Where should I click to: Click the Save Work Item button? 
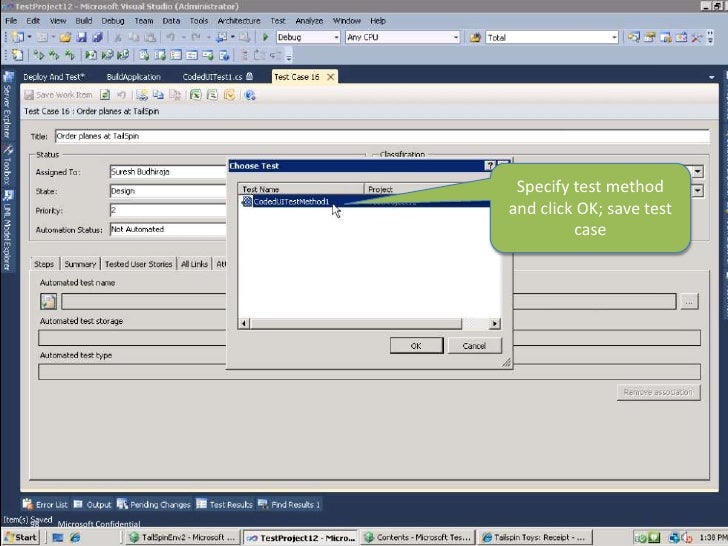[58, 95]
